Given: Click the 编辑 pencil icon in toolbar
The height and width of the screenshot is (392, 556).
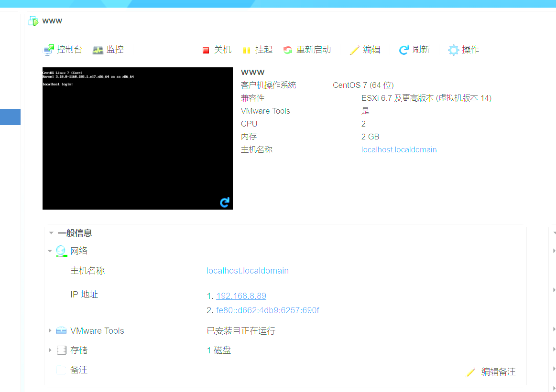Looking at the screenshot, I should [x=354, y=50].
